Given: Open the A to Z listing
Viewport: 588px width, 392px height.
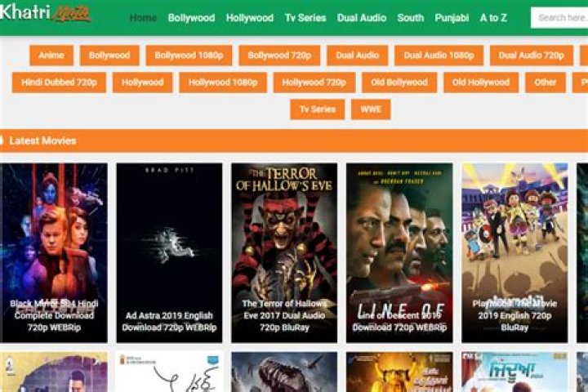Looking at the screenshot, I should [493, 18].
